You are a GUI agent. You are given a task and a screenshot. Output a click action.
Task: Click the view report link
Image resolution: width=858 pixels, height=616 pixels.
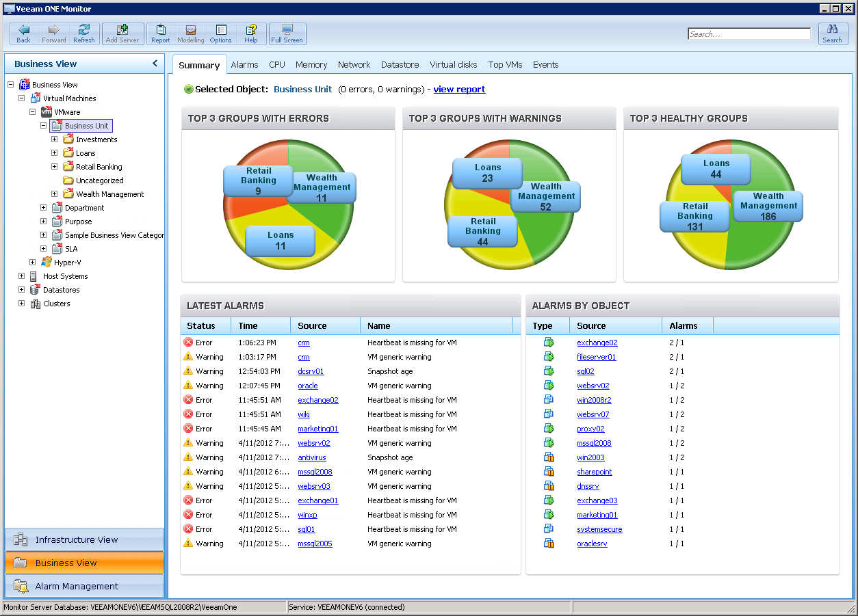click(459, 90)
